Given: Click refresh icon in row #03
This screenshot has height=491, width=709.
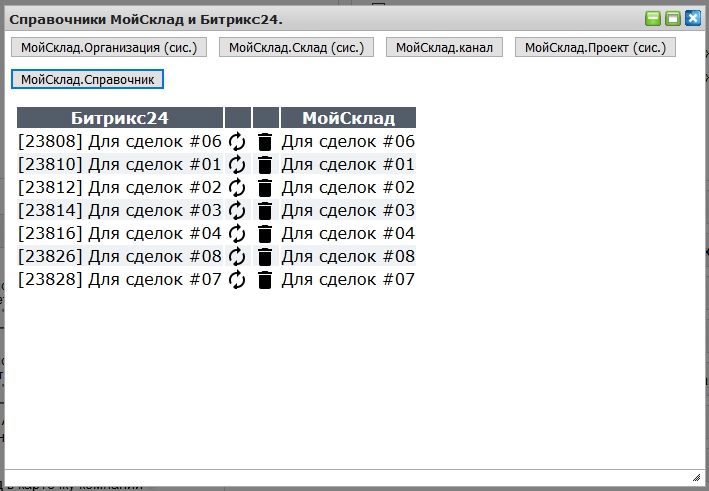Looking at the screenshot, I should [x=237, y=211].
